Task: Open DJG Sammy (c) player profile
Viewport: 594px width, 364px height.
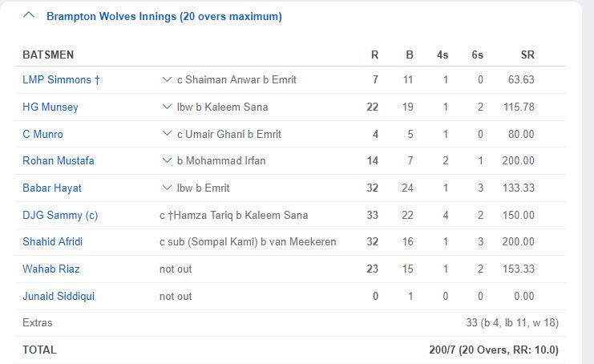Action: click(x=60, y=215)
